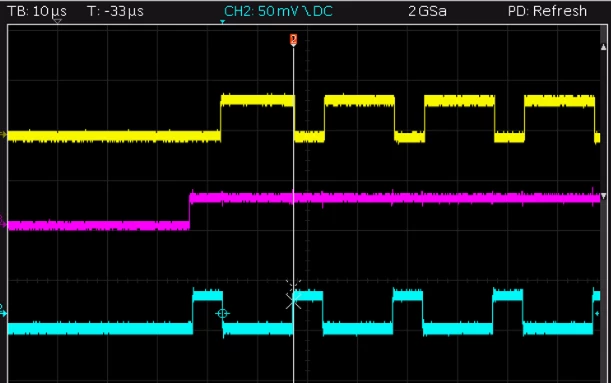Click the white X cursor intersection marker
Image resolution: width=611 pixels, height=383 pixels.
point(293,301)
